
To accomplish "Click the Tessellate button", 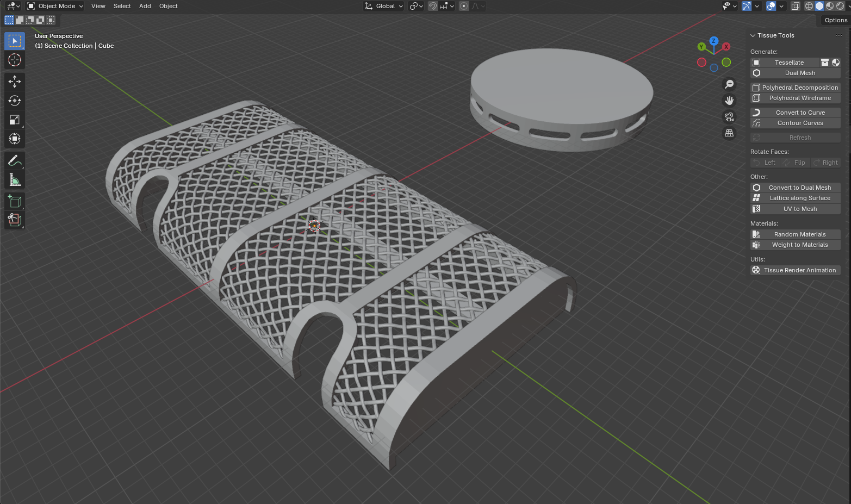I will pyautogui.click(x=788, y=63).
